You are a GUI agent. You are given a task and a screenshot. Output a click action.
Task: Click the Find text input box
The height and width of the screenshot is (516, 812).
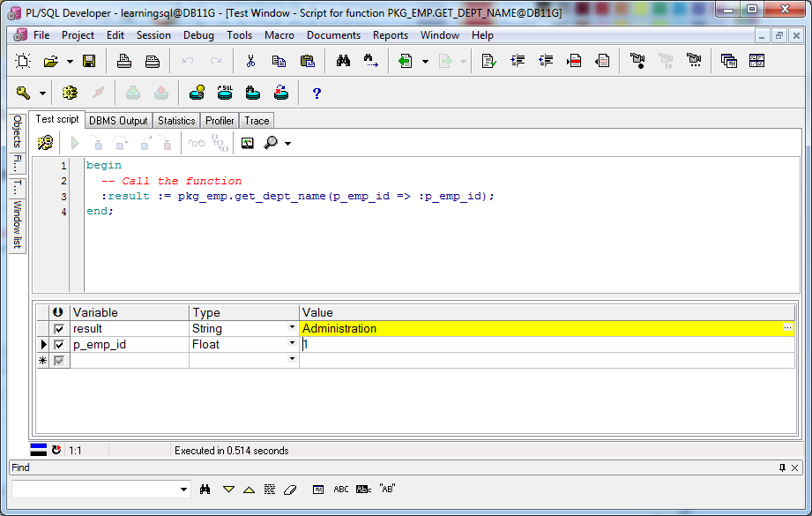point(94,489)
